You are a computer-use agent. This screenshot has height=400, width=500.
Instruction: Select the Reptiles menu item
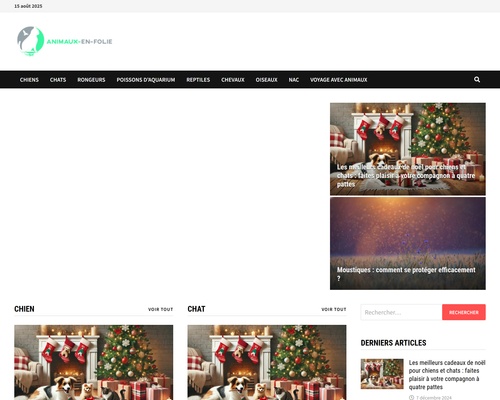(x=198, y=80)
